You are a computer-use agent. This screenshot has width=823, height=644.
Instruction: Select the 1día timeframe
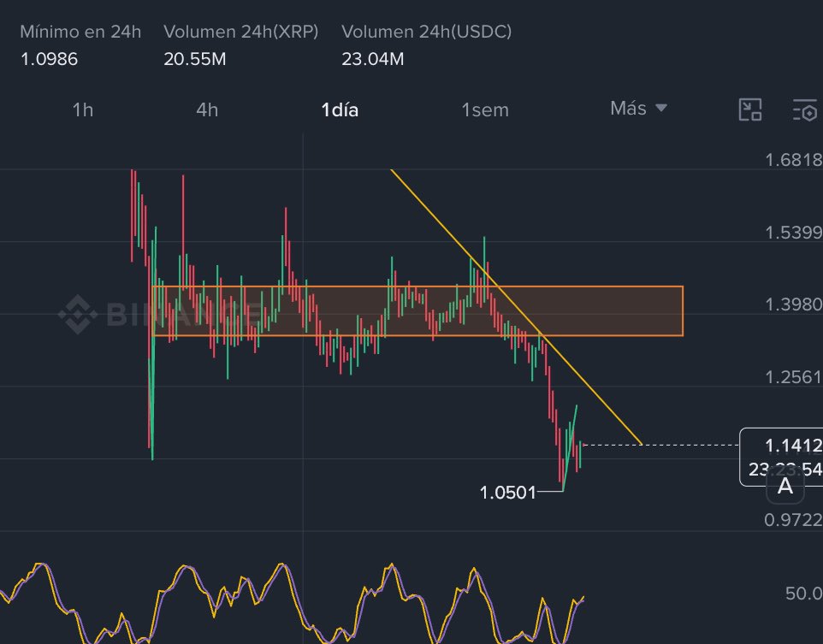point(340,110)
